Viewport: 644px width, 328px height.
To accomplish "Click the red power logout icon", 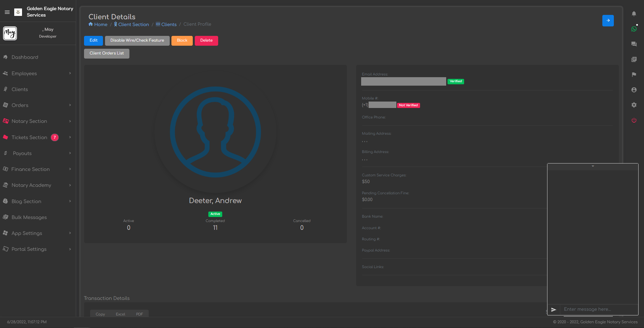I will (634, 121).
